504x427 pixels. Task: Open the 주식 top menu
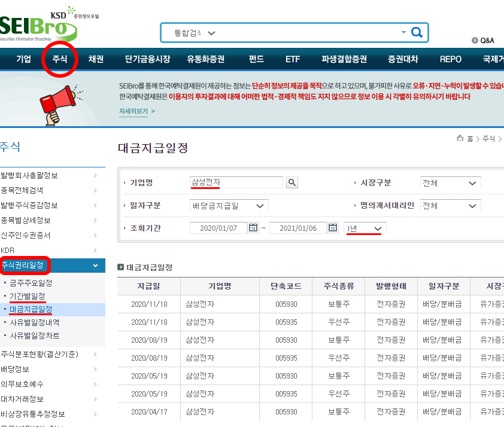point(60,59)
